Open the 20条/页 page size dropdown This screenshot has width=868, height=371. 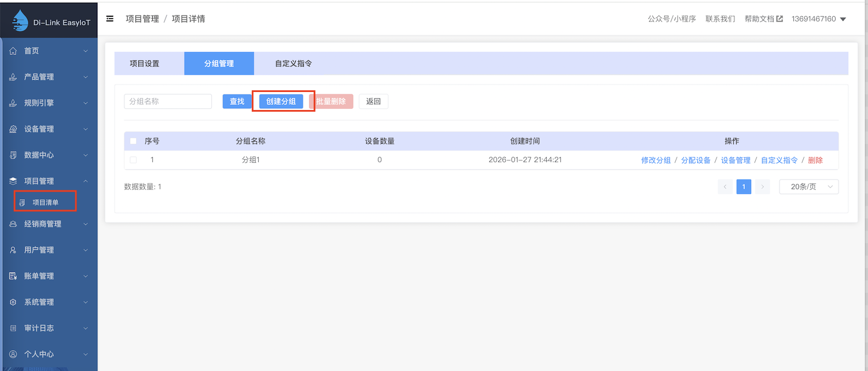[x=808, y=186]
